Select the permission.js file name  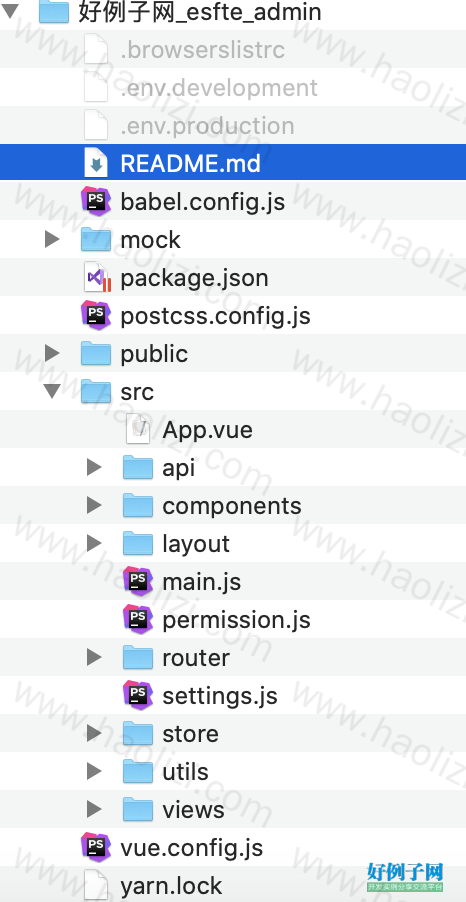236,620
